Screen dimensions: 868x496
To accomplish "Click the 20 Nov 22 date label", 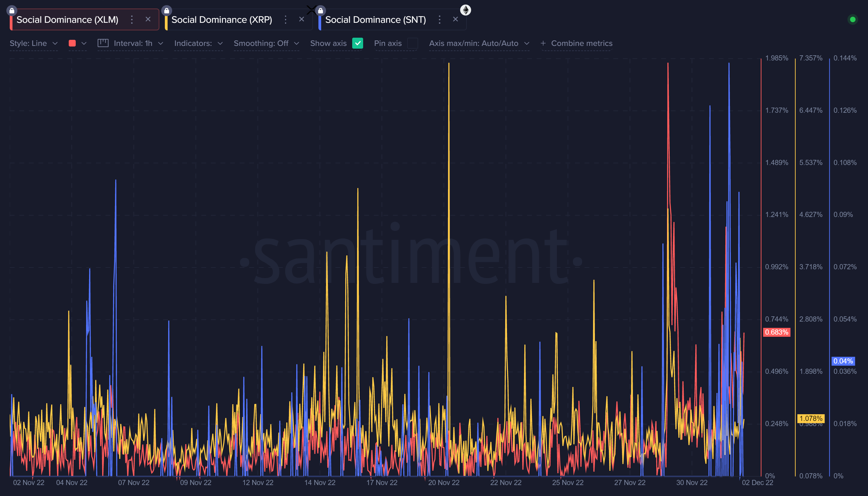I will pyautogui.click(x=444, y=482).
